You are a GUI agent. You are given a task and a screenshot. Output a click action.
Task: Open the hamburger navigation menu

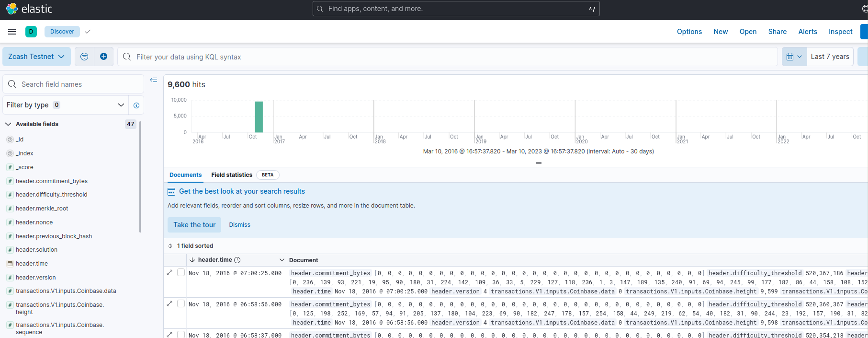coord(12,32)
